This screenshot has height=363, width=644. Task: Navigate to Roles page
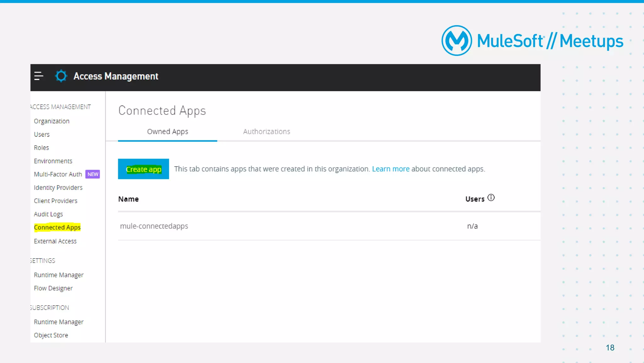point(42,148)
